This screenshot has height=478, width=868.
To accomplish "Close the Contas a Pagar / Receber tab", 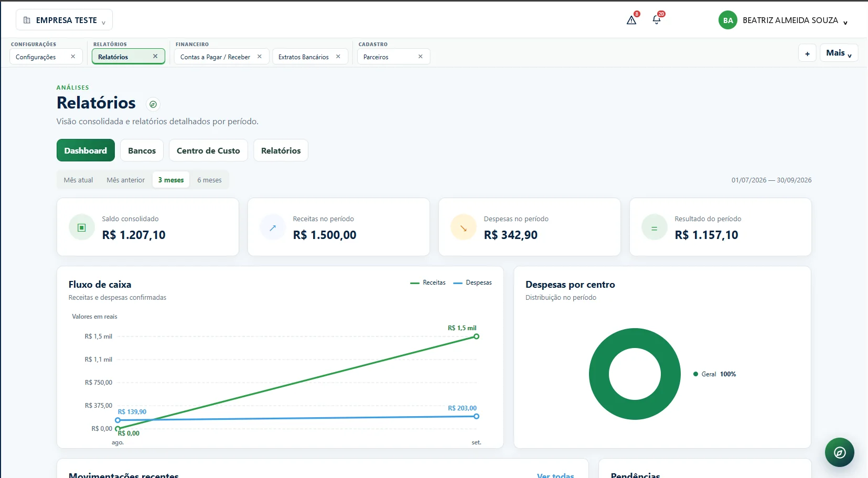I will pyautogui.click(x=260, y=57).
